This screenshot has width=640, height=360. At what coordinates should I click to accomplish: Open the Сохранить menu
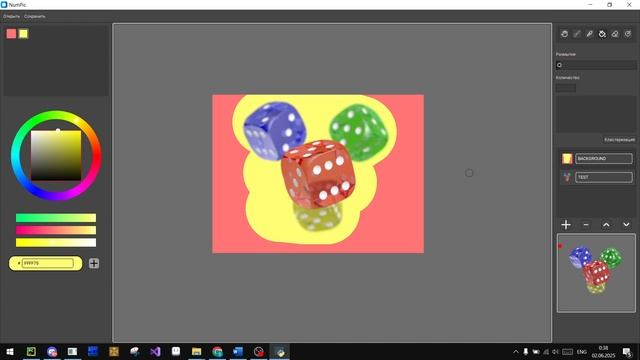[x=35, y=16]
